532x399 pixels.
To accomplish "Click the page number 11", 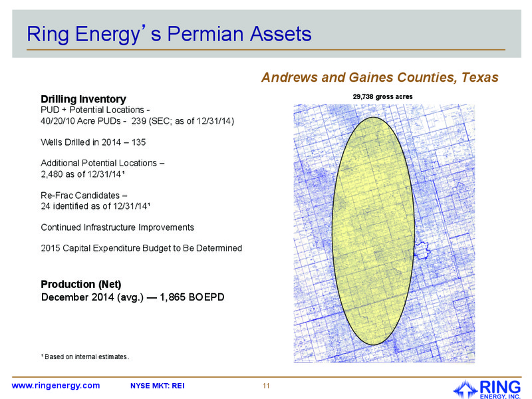I will (266, 386).
